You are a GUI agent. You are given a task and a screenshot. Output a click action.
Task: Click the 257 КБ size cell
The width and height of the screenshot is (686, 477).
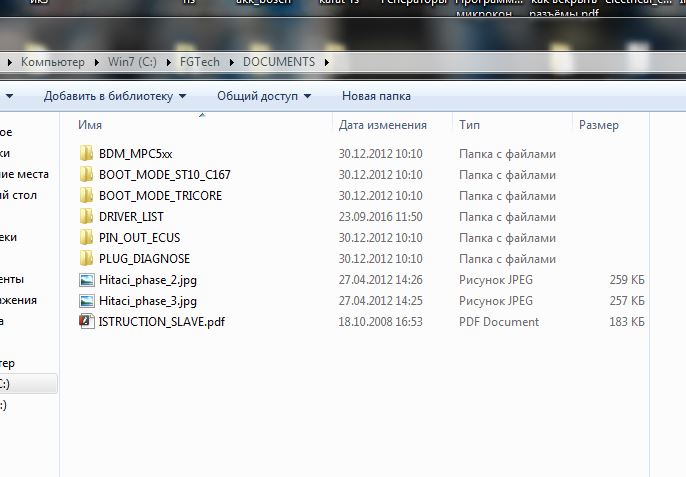coord(627,301)
